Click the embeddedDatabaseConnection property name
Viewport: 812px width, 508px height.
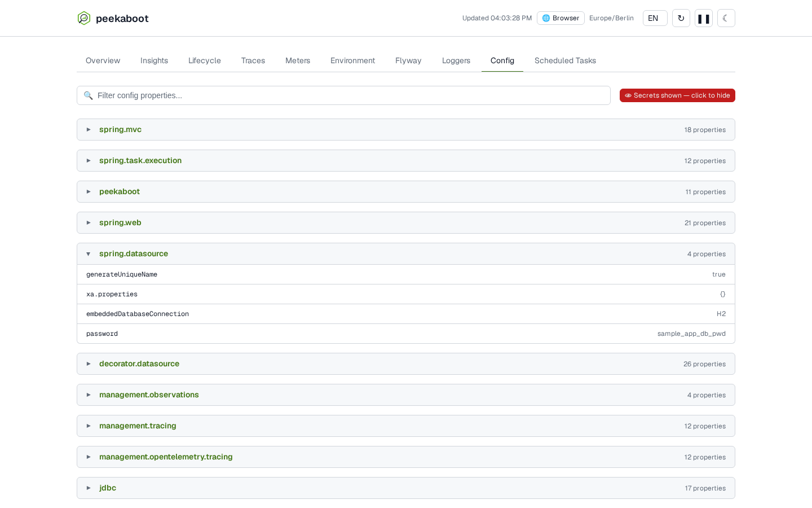pos(138,314)
